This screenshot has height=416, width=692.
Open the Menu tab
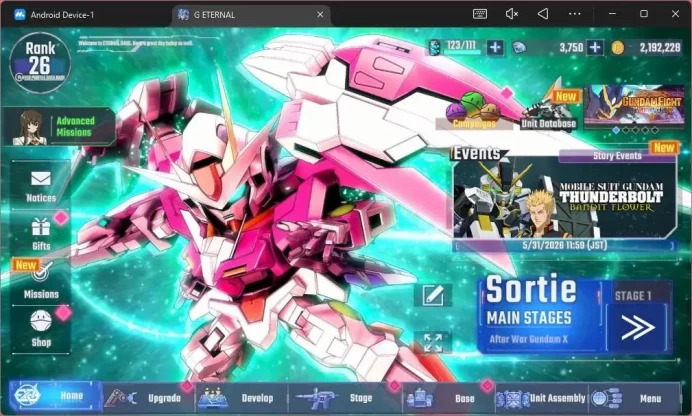pyautogui.click(x=634, y=398)
